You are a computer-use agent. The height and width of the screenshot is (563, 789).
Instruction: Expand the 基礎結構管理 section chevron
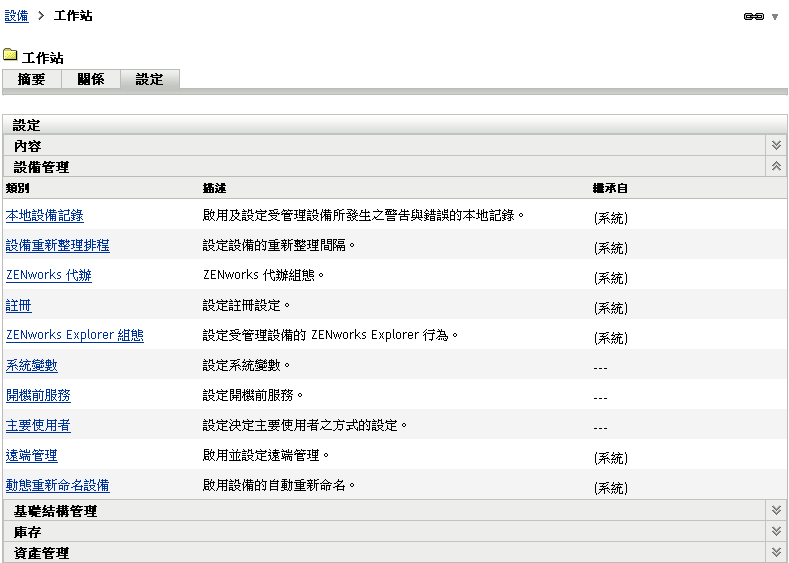pos(776,511)
